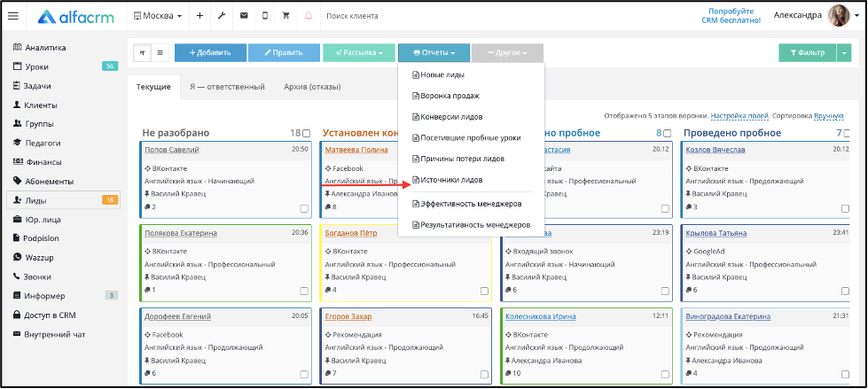
Task: Click the notification bell icon
Action: [308, 16]
